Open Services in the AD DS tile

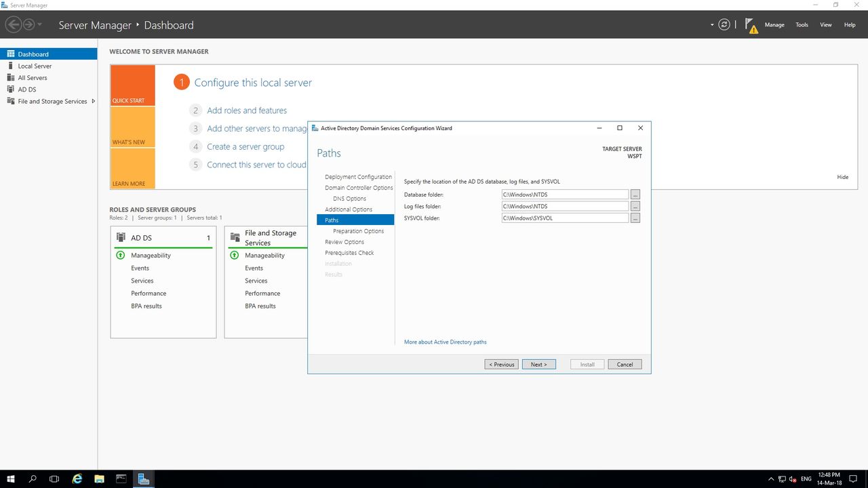[x=142, y=281]
